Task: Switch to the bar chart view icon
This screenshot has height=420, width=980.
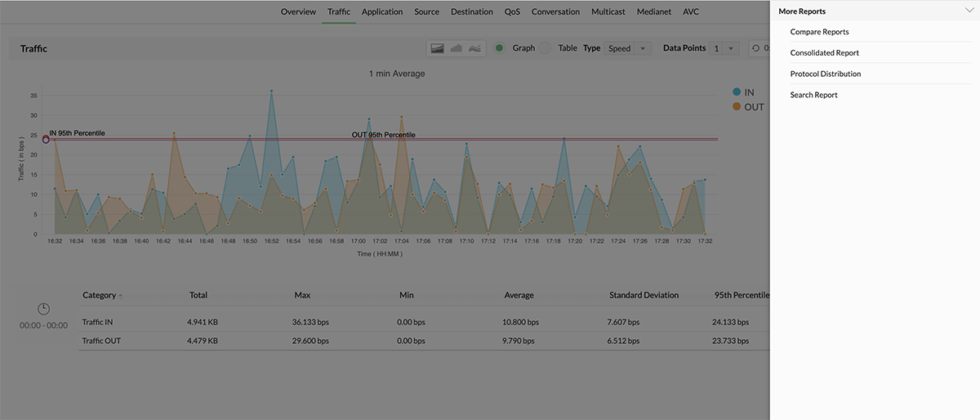Action: coord(456,48)
